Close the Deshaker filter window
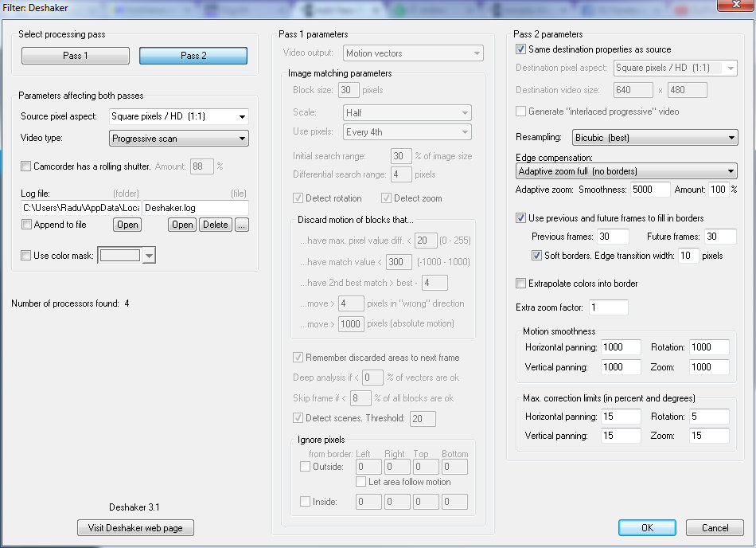The image size is (756, 548). (x=736, y=5)
